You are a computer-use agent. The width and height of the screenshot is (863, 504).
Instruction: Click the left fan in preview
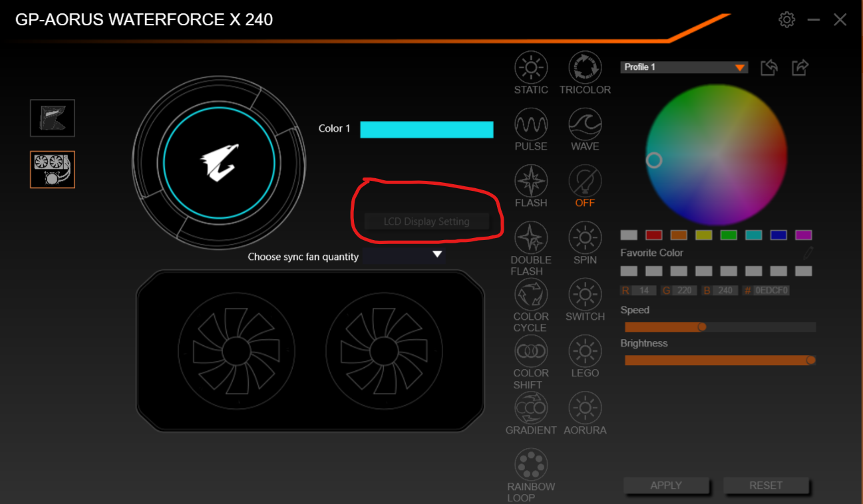(236, 350)
